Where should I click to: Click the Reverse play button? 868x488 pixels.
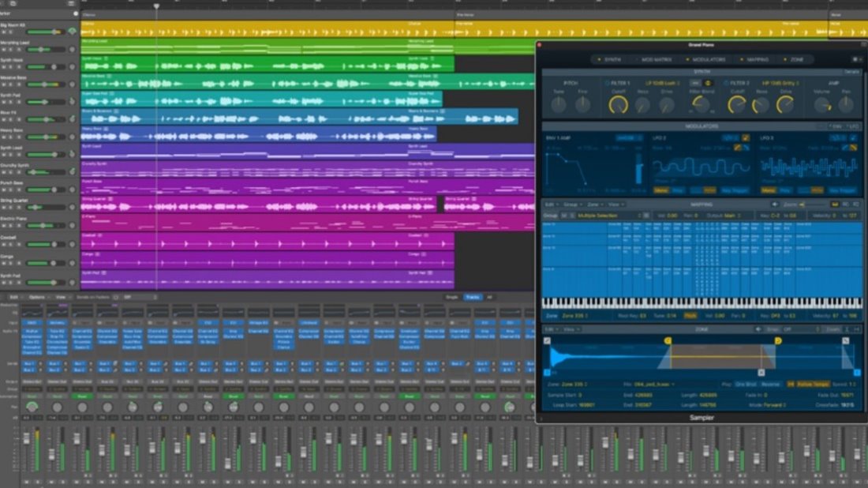point(771,385)
